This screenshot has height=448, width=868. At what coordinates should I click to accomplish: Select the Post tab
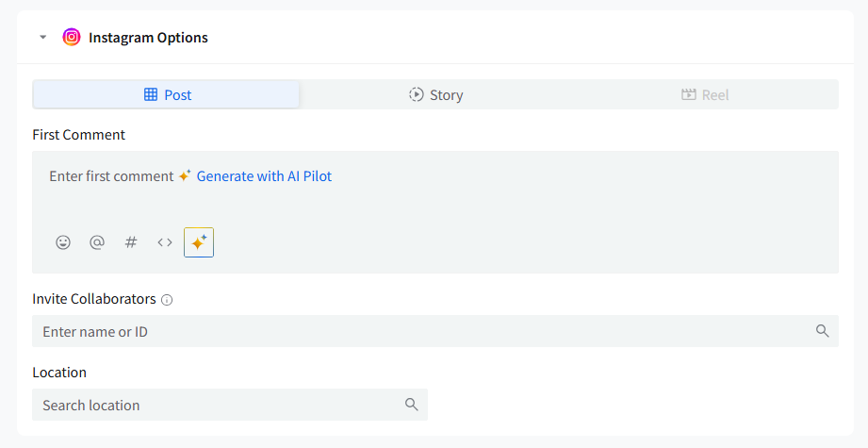[x=166, y=94]
